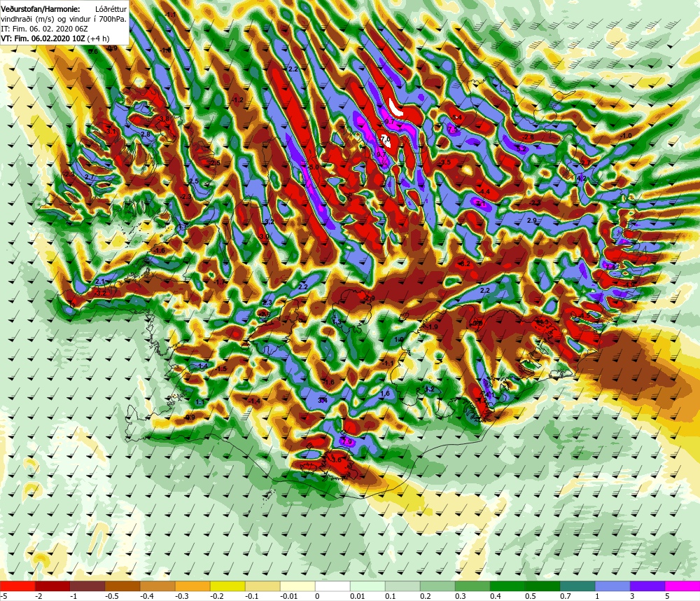Click the "-3.6" value near the south coast
Viewport: 700px width, 601px height.
(336, 460)
